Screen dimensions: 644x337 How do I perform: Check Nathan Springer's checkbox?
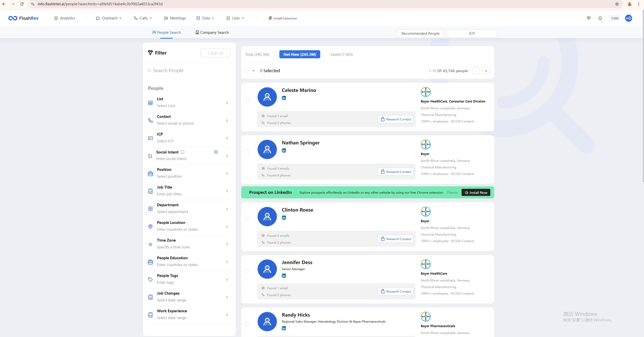coord(247,151)
